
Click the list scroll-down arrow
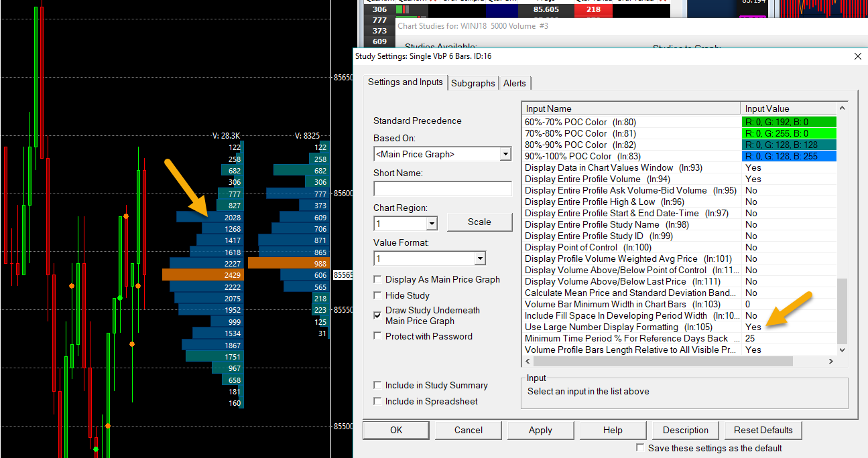843,350
